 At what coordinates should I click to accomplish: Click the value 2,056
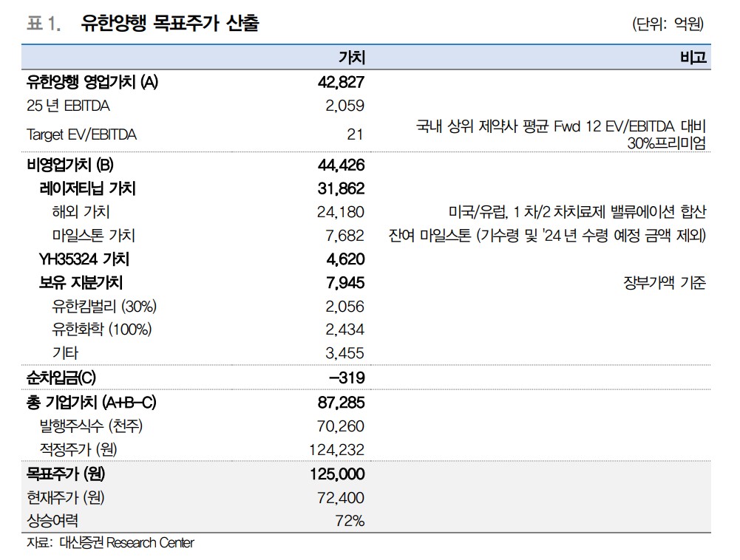click(344, 307)
